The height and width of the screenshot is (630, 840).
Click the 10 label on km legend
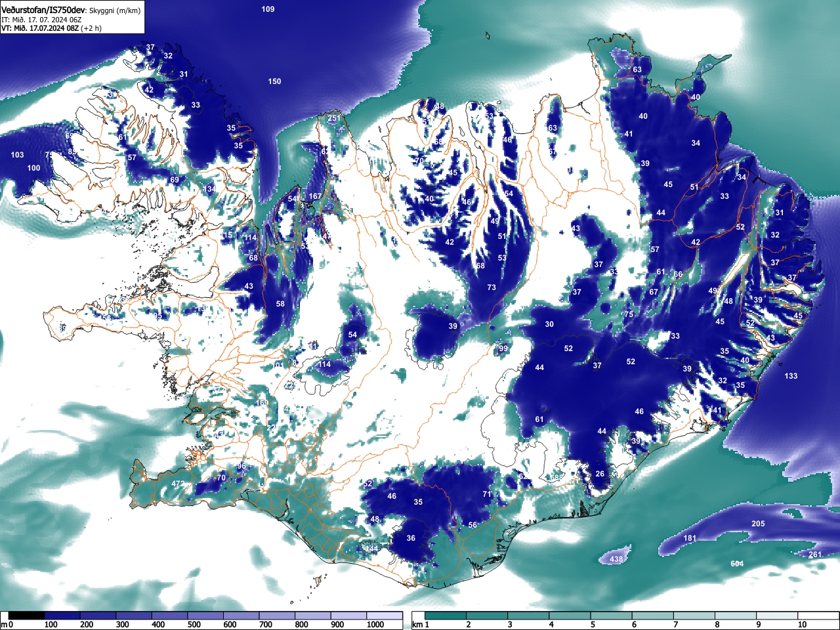(x=802, y=625)
